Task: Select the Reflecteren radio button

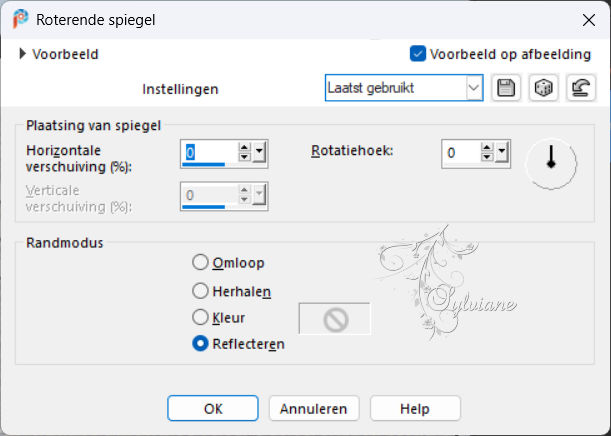Action: (200, 343)
